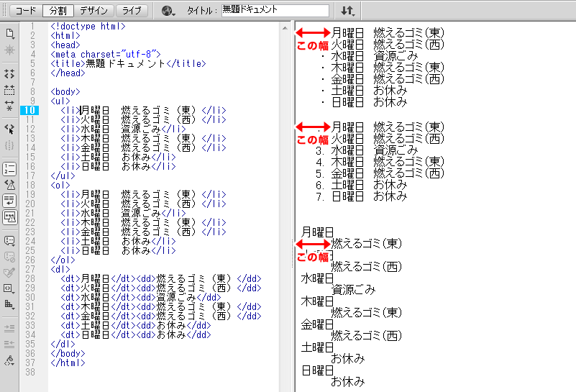This screenshot has width=576, height=392.
Task: Click the <ol> tag on line 18
Action: click(x=60, y=185)
